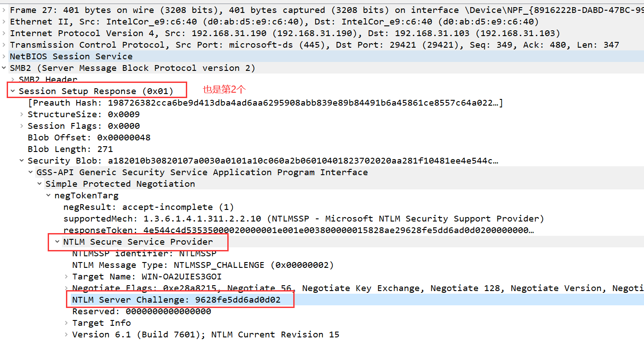
Task: Expand the SMB2 Header node
Action: pyautogui.click(x=13, y=79)
